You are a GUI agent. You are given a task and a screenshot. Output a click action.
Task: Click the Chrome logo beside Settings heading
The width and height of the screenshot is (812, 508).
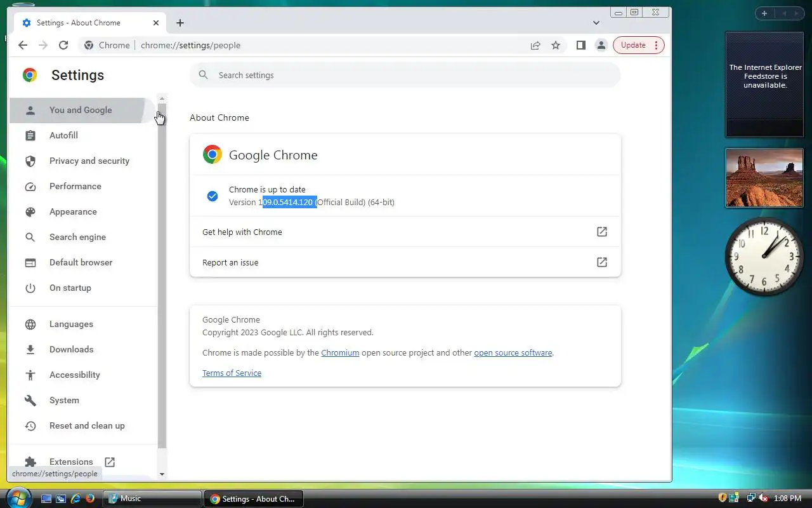point(30,75)
